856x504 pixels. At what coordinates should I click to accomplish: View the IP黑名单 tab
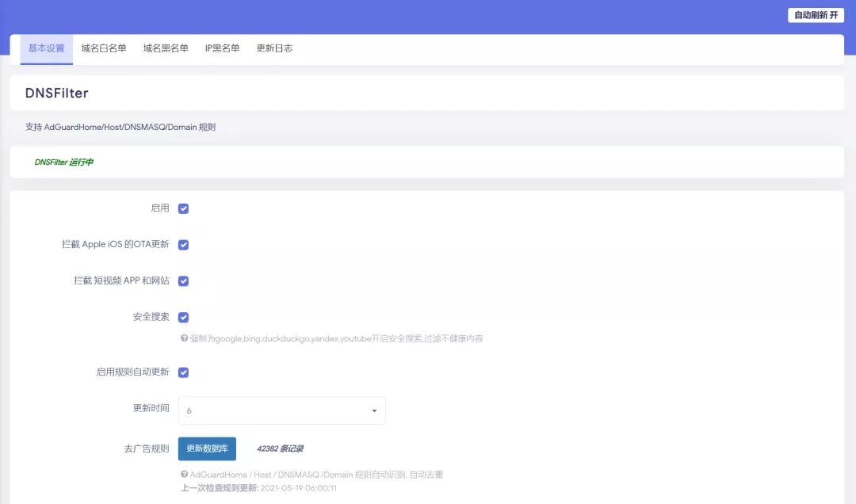pos(223,48)
